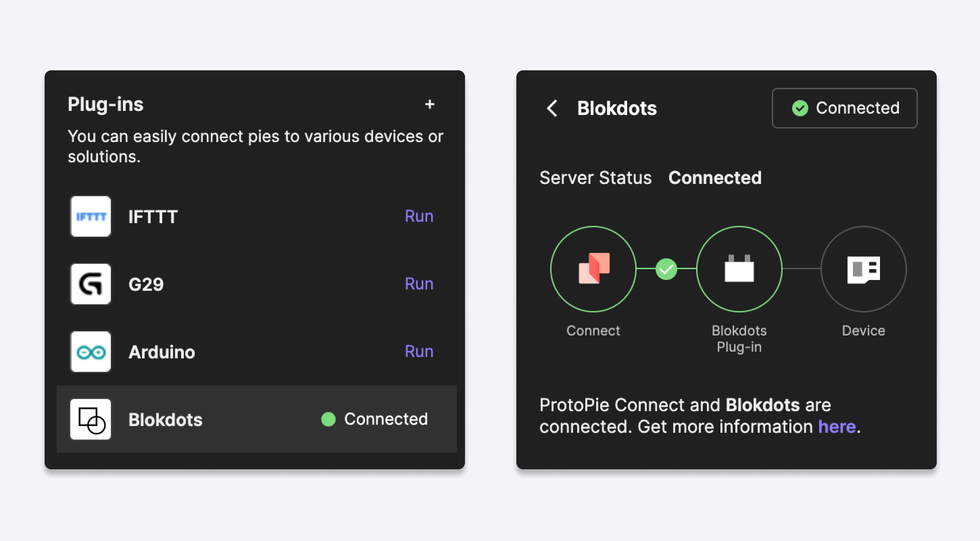The image size is (980, 541).
Task: Go back using the left chevron arrow
Action: (552, 108)
